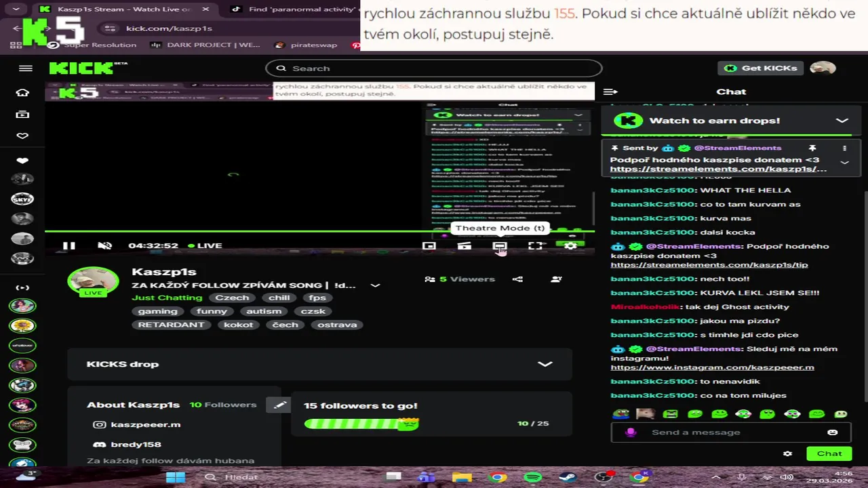Open pirateswap bookmark
868x488 pixels.
tap(306, 45)
